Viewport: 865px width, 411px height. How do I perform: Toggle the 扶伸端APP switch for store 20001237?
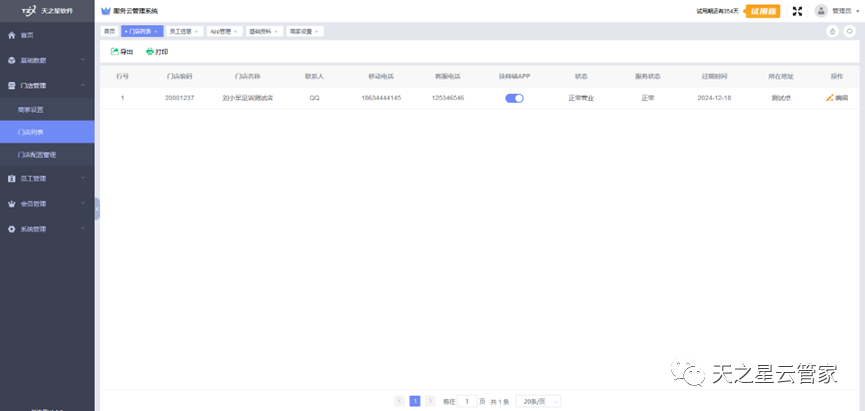(x=514, y=98)
